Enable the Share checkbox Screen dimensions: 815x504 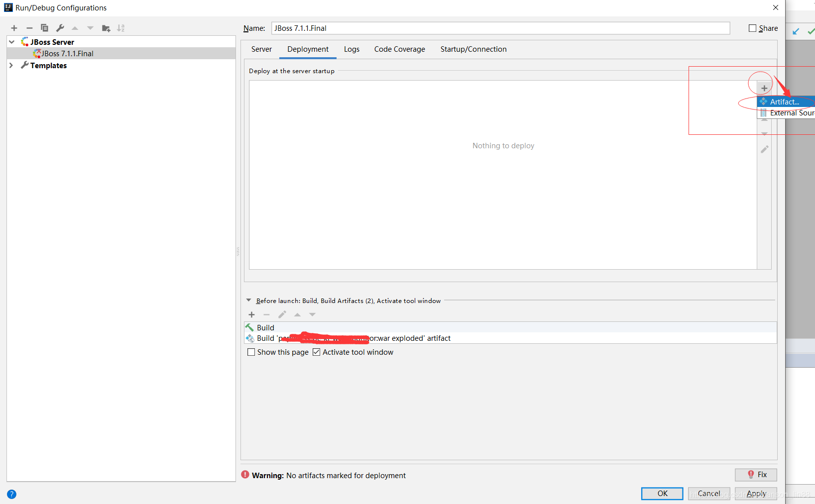click(752, 28)
